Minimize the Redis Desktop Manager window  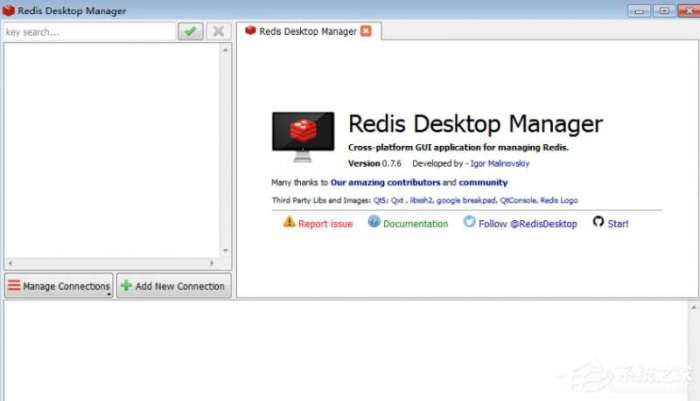click(639, 10)
